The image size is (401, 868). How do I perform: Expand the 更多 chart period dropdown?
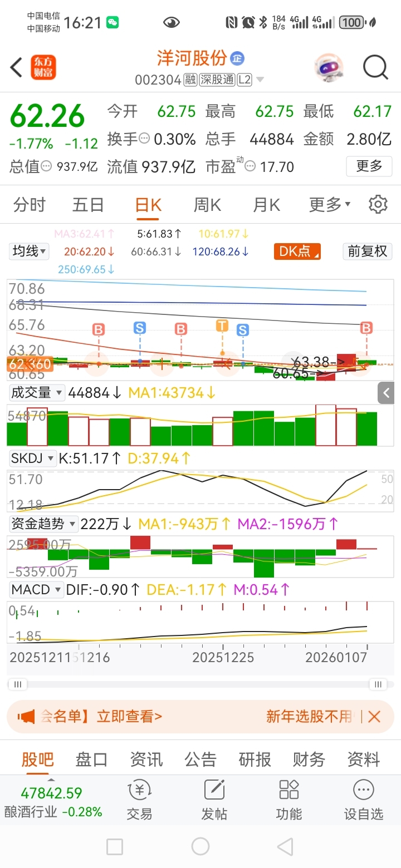coord(330,205)
